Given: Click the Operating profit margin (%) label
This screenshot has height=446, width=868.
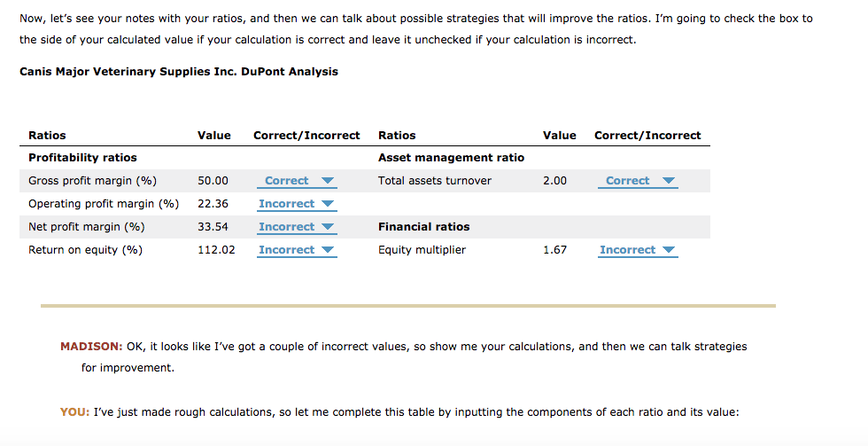Looking at the screenshot, I should pyautogui.click(x=104, y=204).
